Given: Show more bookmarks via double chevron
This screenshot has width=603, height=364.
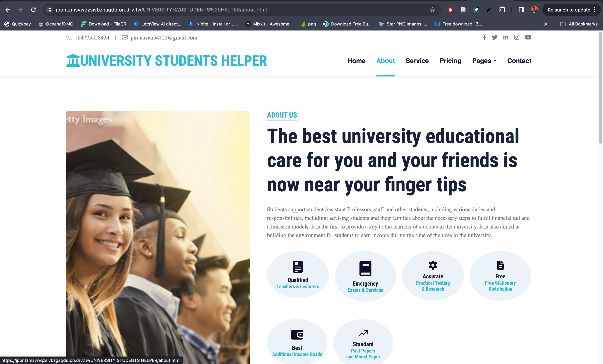Looking at the screenshot, I should point(546,24).
